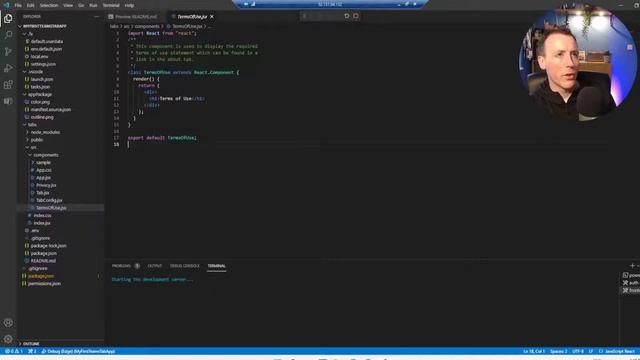Switch to the Output panel tab

pyautogui.click(x=155, y=266)
